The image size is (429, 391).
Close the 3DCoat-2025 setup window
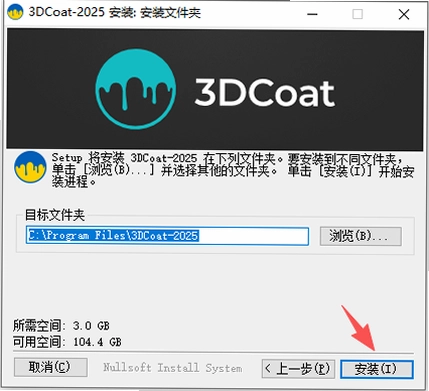coord(404,14)
